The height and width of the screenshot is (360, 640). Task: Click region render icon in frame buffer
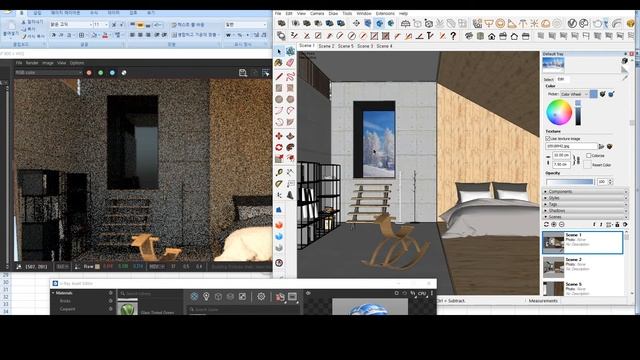click(x=266, y=73)
